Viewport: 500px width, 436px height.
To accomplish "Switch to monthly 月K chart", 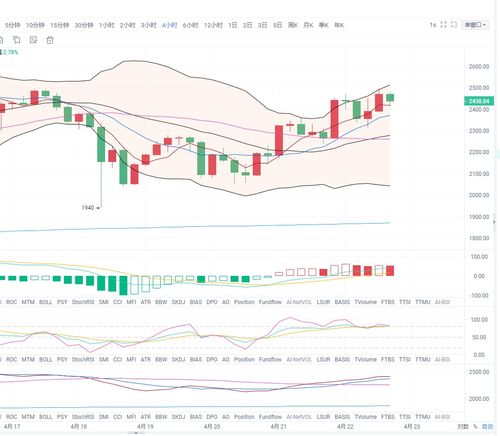I will pos(308,25).
